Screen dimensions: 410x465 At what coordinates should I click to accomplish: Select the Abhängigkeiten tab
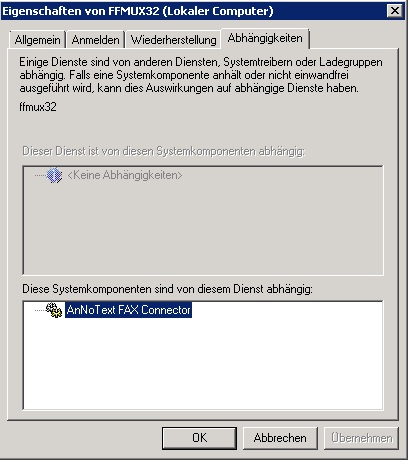[265, 38]
